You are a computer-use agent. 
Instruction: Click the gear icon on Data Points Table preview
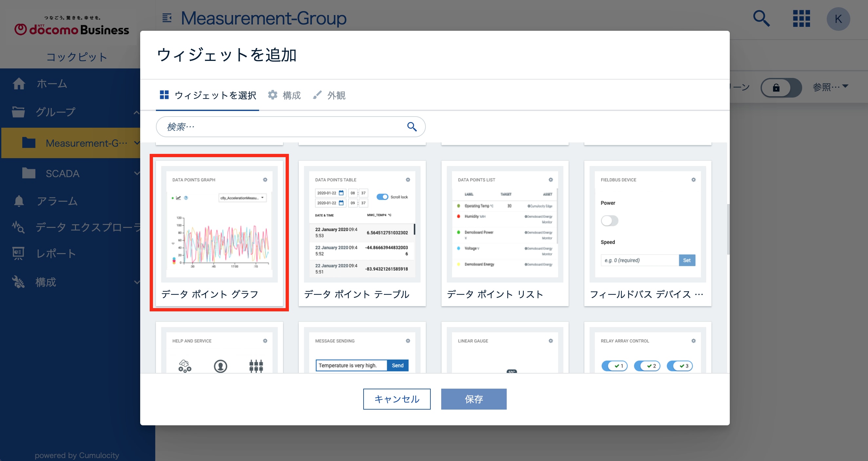click(408, 180)
